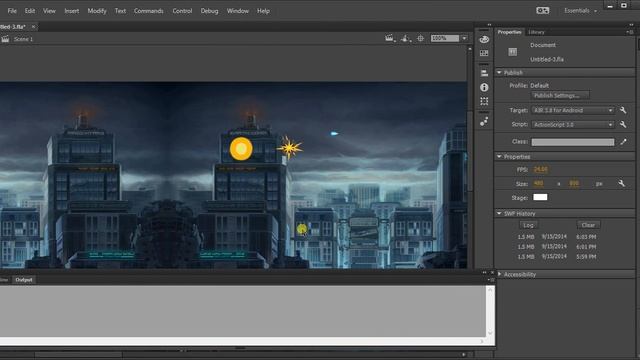The width and height of the screenshot is (640, 360).
Task: Open the stage zoom percentage dropdown
Action: tap(464, 38)
